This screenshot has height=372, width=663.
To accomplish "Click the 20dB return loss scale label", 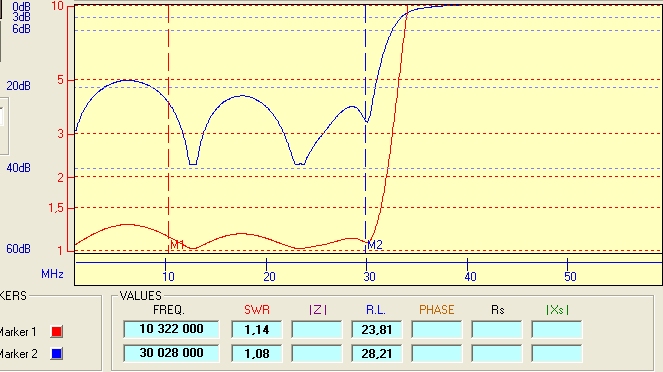I will click(18, 86).
